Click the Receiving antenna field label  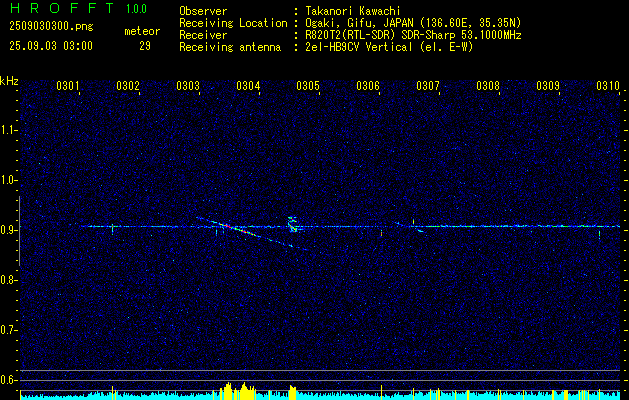(230, 47)
